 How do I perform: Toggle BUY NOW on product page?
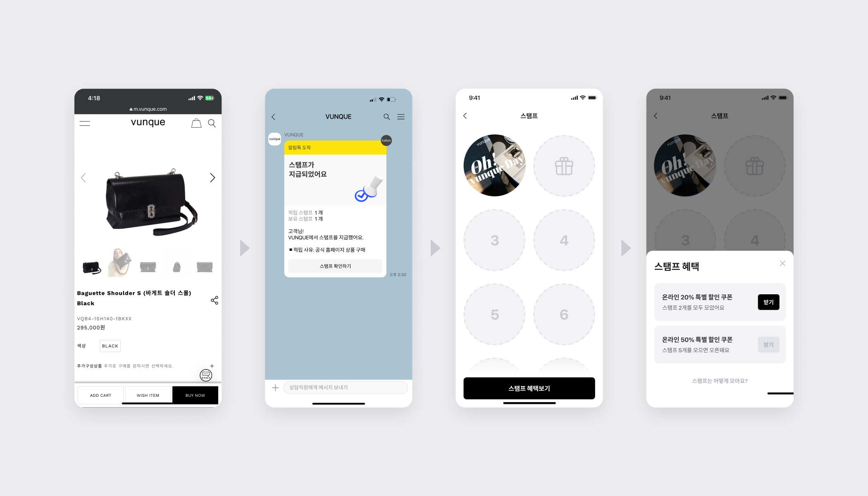(x=196, y=395)
